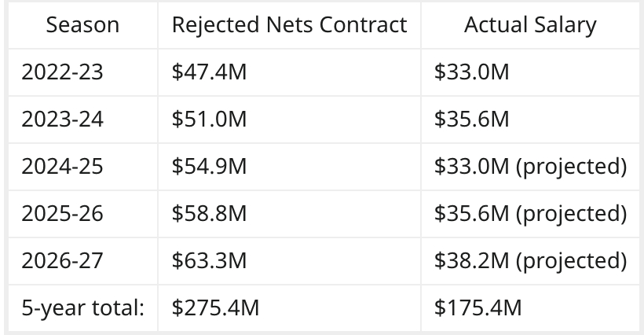Select the 2022-23 season cell
This screenshot has width=644, height=335.
point(62,72)
